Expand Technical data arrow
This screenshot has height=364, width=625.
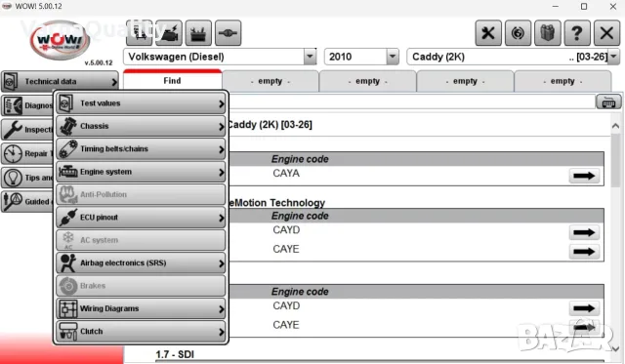coord(114,82)
